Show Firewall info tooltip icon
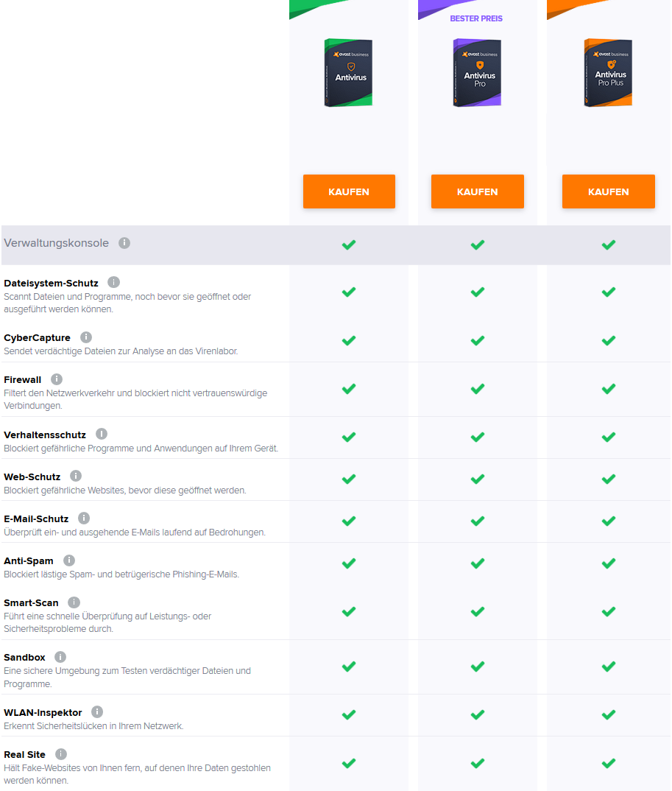 point(57,379)
